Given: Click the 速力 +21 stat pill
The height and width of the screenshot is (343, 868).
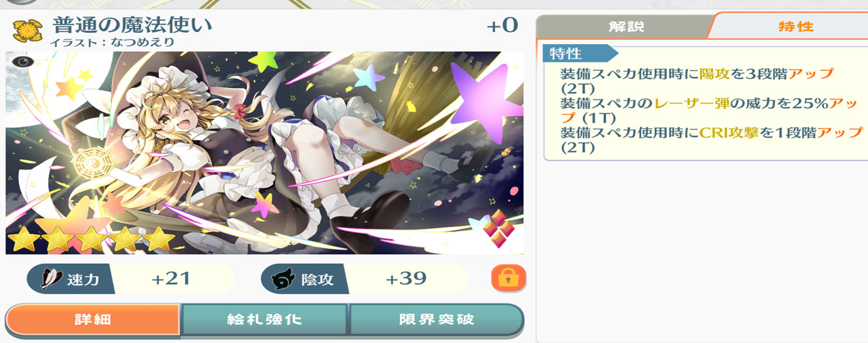Looking at the screenshot, I should tap(130, 279).
